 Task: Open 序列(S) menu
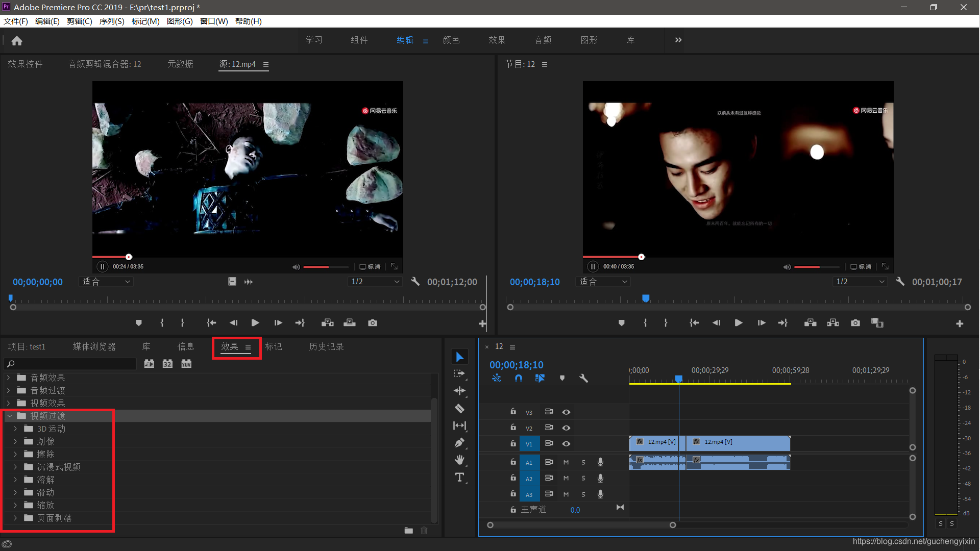point(112,21)
